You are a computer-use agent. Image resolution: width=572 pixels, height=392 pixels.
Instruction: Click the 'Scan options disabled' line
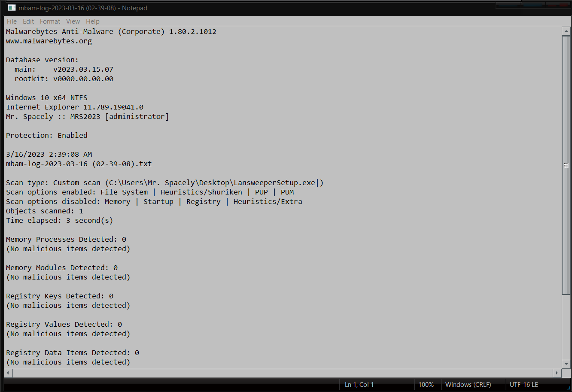point(154,202)
